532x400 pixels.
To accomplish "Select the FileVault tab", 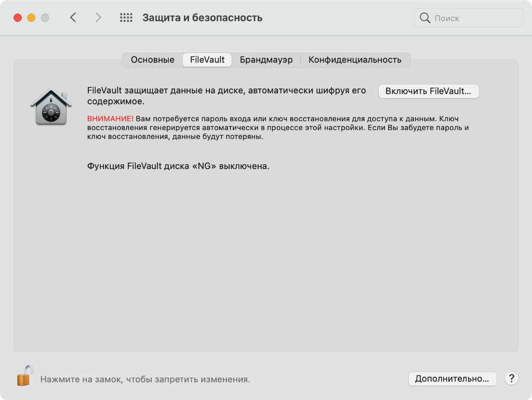I will 207,60.
